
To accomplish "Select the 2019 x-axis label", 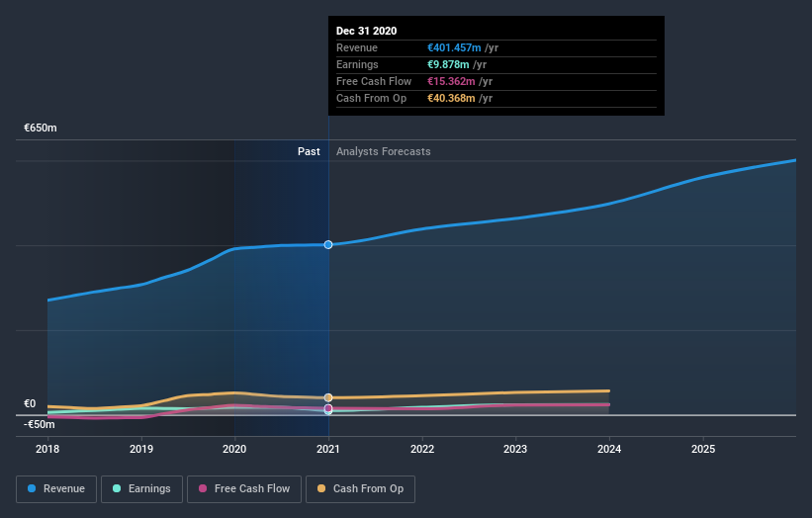I will point(141,449).
